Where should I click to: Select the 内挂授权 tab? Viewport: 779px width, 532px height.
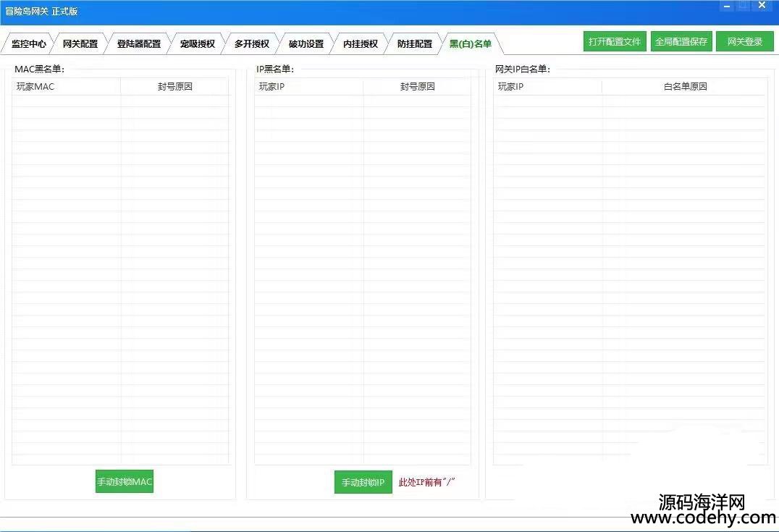pos(360,43)
